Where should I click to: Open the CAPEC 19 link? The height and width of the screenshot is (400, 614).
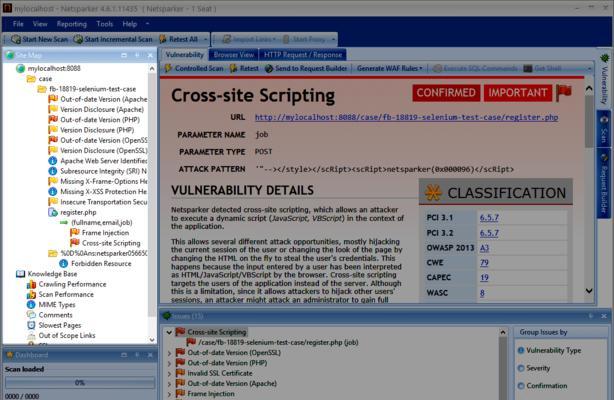coord(484,278)
